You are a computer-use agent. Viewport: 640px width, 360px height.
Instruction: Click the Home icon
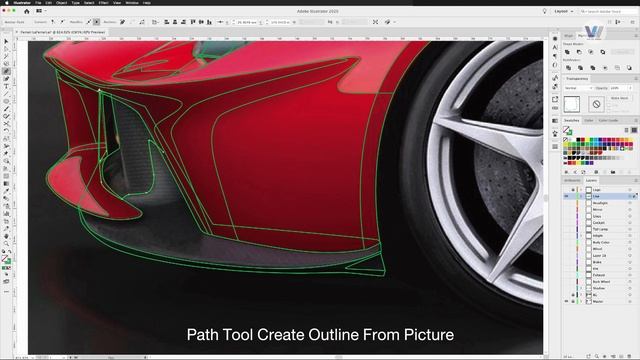coord(27,11)
